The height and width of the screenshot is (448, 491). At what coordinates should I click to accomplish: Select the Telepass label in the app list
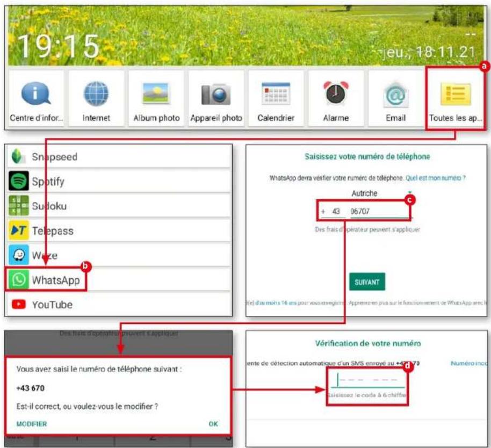click(53, 231)
